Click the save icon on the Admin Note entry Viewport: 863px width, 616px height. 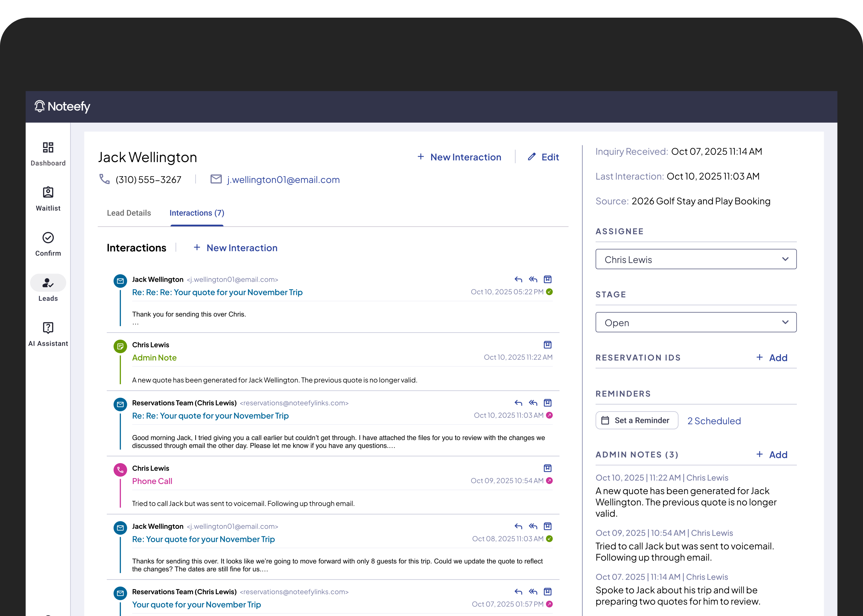click(x=547, y=345)
